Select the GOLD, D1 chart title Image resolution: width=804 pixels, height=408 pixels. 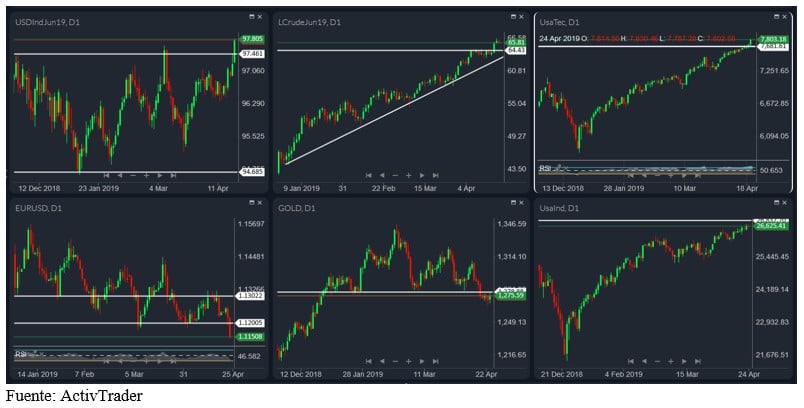[x=296, y=209]
